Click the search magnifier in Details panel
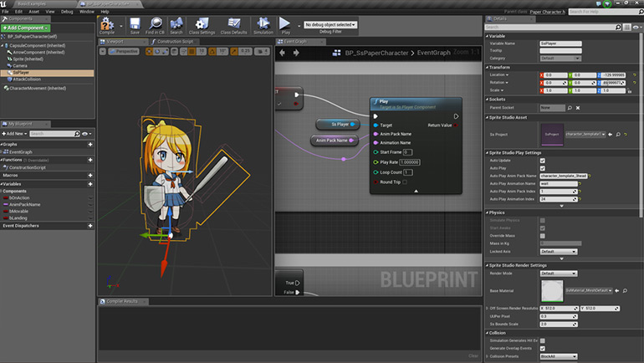 point(618,27)
